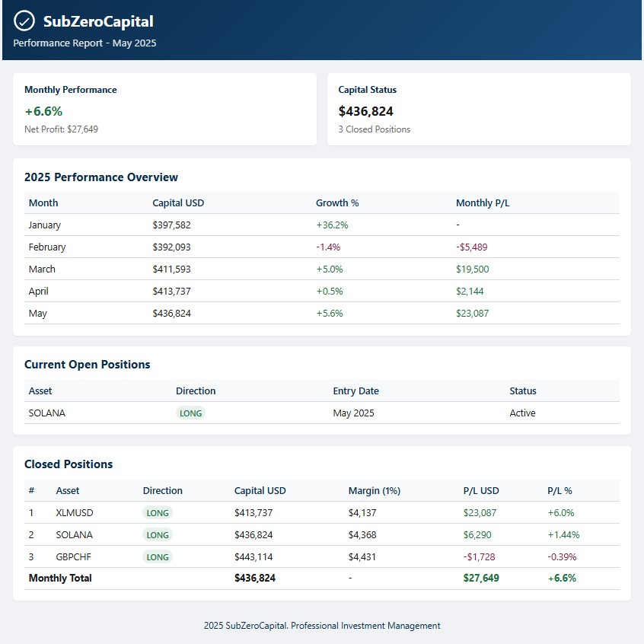Click the $436,824 capital status value
644x644 pixels.
[x=365, y=110]
